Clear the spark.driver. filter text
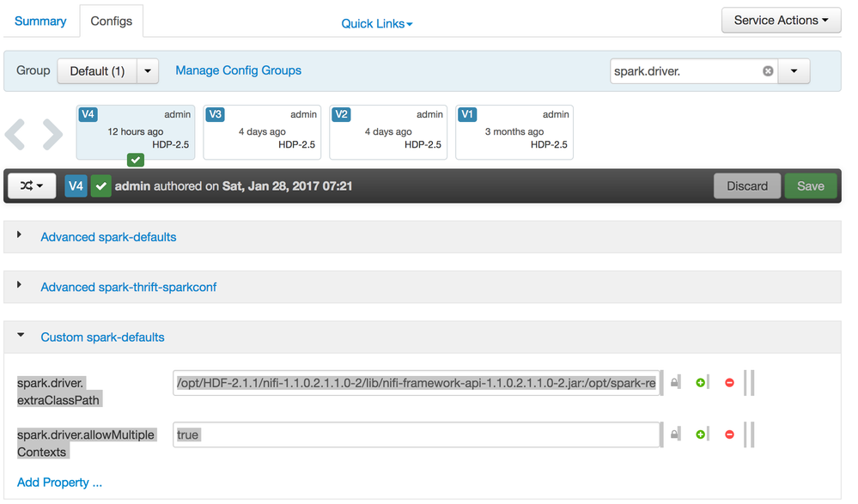858x504 pixels. pyautogui.click(x=767, y=71)
